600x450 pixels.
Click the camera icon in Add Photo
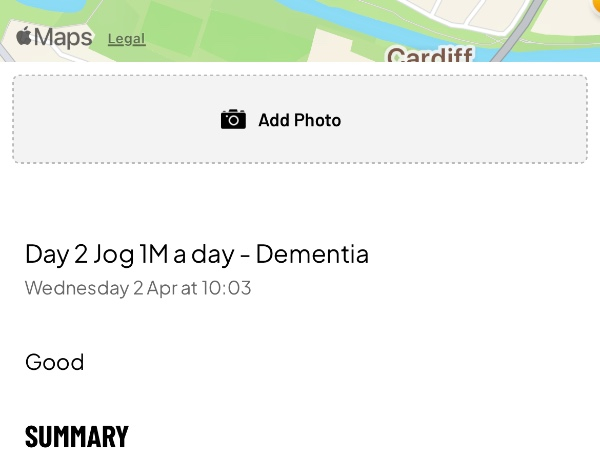(233, 120)
